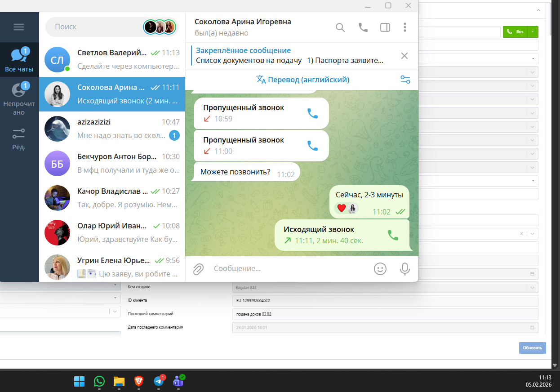Open the Telegram hamburger main menu
The image size is (560, 392).
point(19,27)
